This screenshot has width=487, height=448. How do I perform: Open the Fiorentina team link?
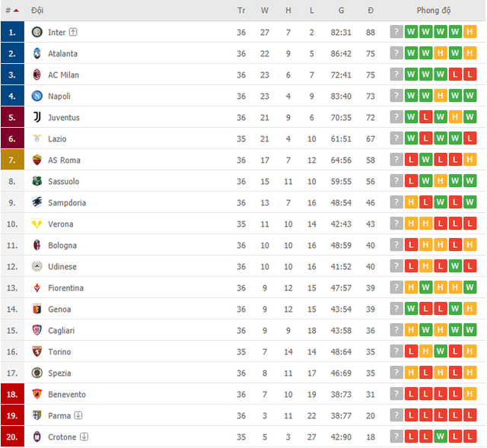coord(65,288)
